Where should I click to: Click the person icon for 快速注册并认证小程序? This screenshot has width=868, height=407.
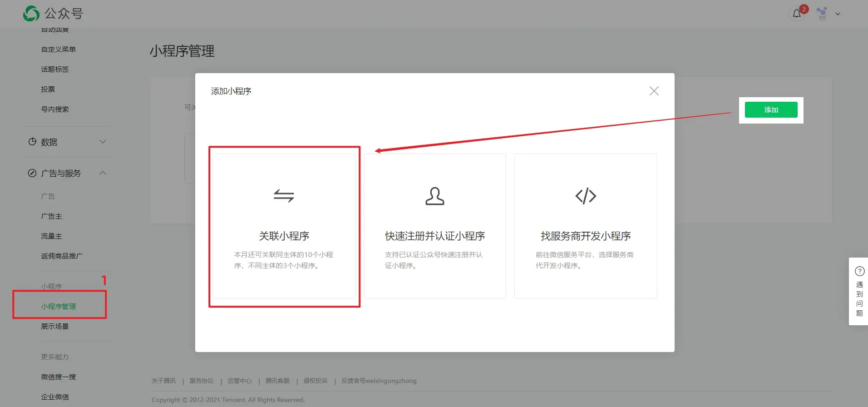pyautogui.click(x=434, y=196)
